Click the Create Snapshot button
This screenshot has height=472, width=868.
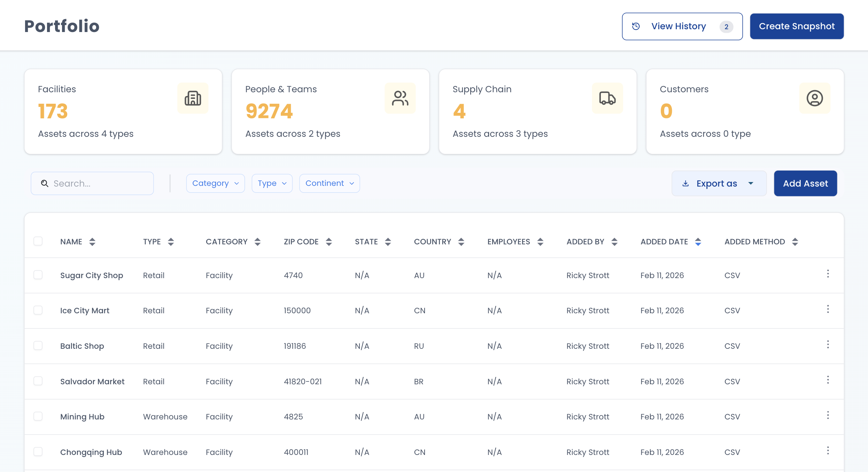coord(797,26)
